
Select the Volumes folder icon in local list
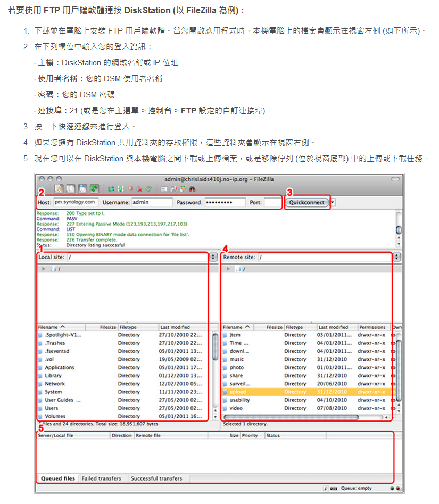tap(40, 416)
